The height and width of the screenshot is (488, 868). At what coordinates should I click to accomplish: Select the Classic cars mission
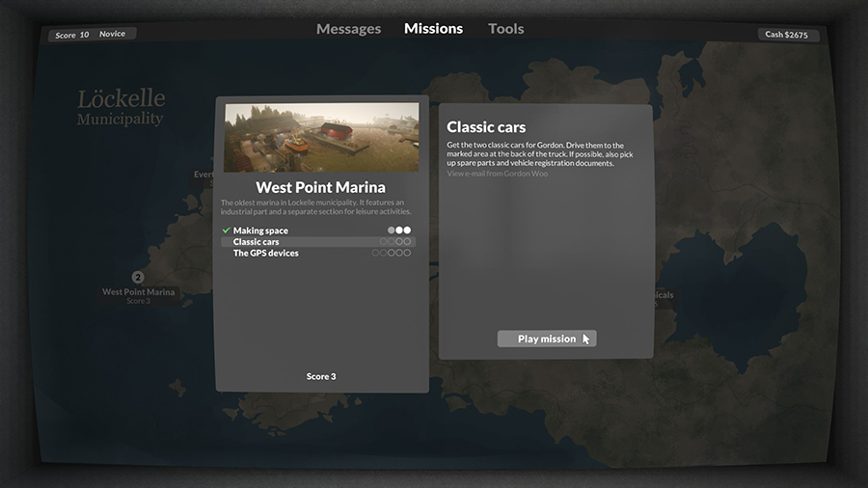tap(257, 242)
